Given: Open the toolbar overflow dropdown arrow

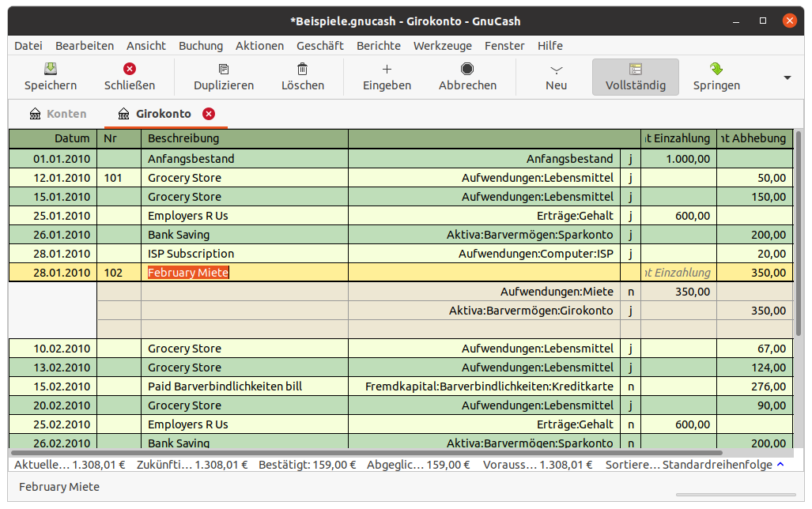Looking at the screenshot, I should pos(787,77).
